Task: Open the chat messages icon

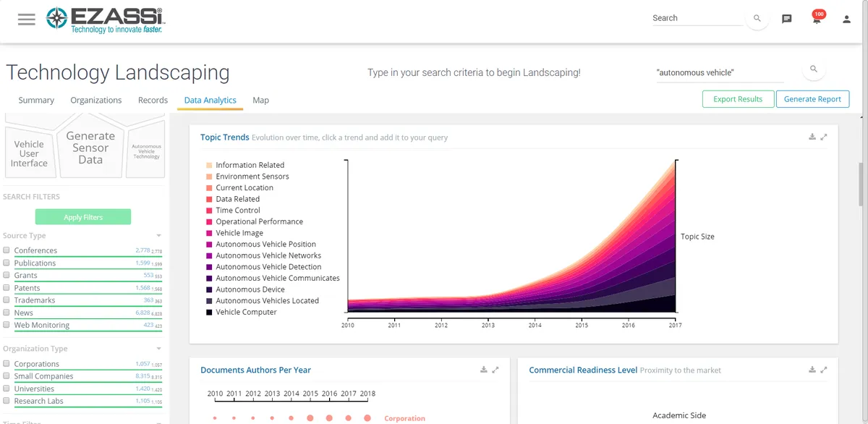Action: (787, 20)
